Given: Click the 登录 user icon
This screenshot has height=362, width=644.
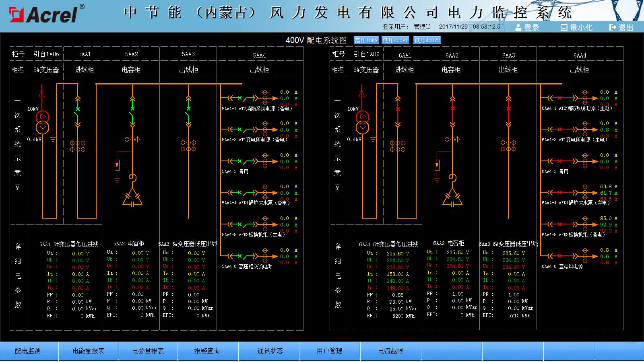Looking at the screenshot, I should [518, 27].
